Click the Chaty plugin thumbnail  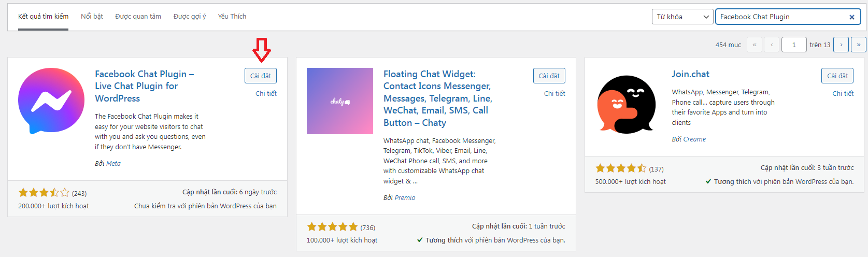click(x=339, y=101)
